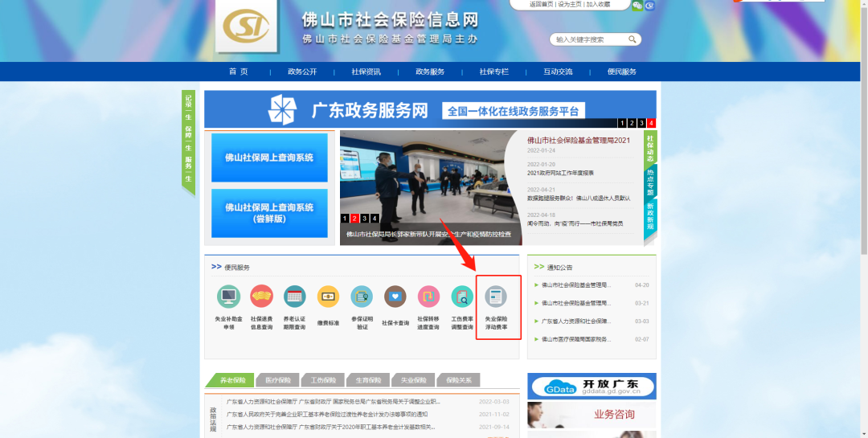Select photo carousel indicator 1
The width and height of the screenshot is (868, 438).
(x=346, y=218)
